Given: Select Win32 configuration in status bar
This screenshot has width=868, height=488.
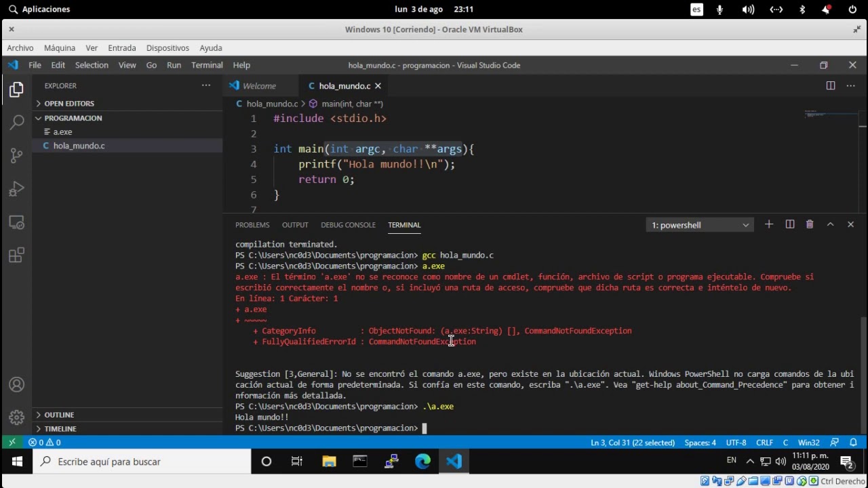Looking at the screenshot, I should pyautogui.click(x=808, y=443).
